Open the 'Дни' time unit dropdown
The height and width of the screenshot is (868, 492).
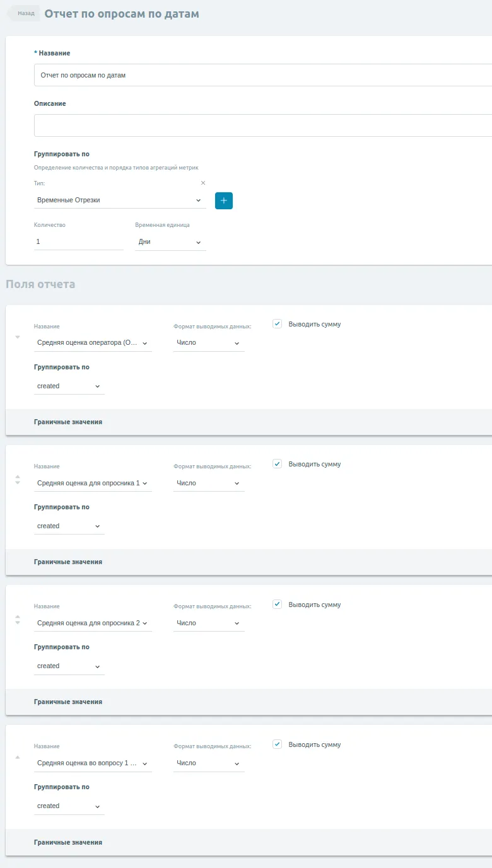click(x=170, y=242)
